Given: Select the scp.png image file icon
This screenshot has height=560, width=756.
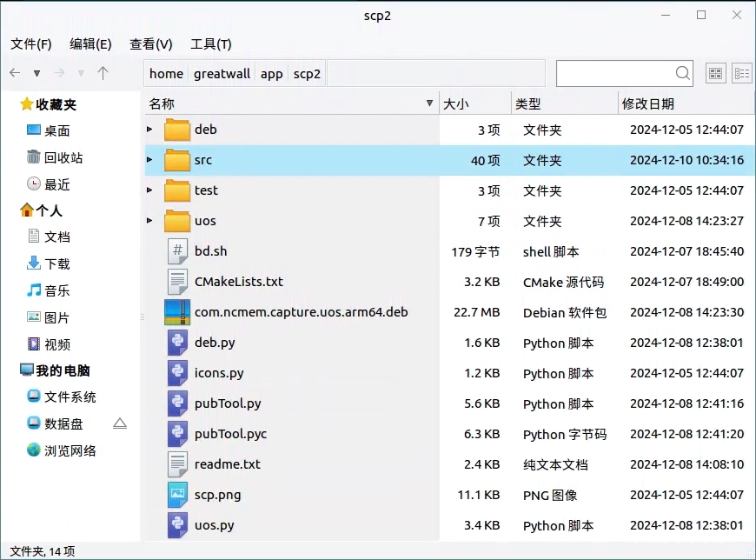Looking at the screenshot, I should click(x=177, y=495).
